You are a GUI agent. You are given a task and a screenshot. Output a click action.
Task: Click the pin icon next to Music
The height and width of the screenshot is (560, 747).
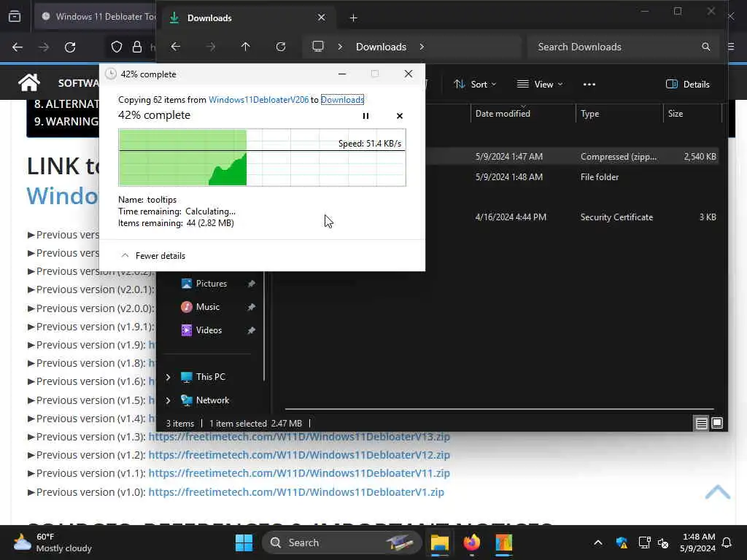[251, 307]
